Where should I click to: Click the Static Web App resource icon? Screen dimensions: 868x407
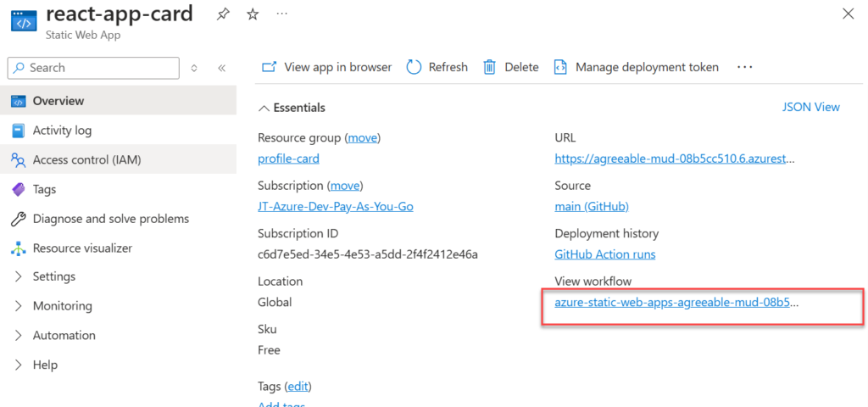pos(23,21)
